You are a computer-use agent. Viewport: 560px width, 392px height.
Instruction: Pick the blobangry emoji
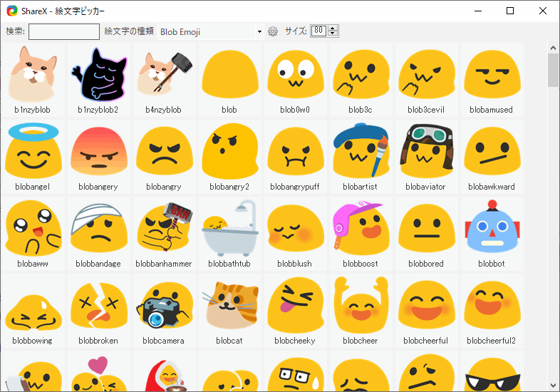tap(165, 157)
